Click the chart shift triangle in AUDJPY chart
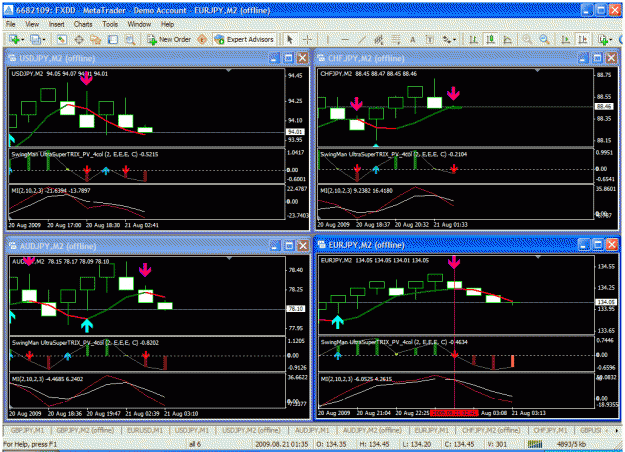 coord(229,259)
